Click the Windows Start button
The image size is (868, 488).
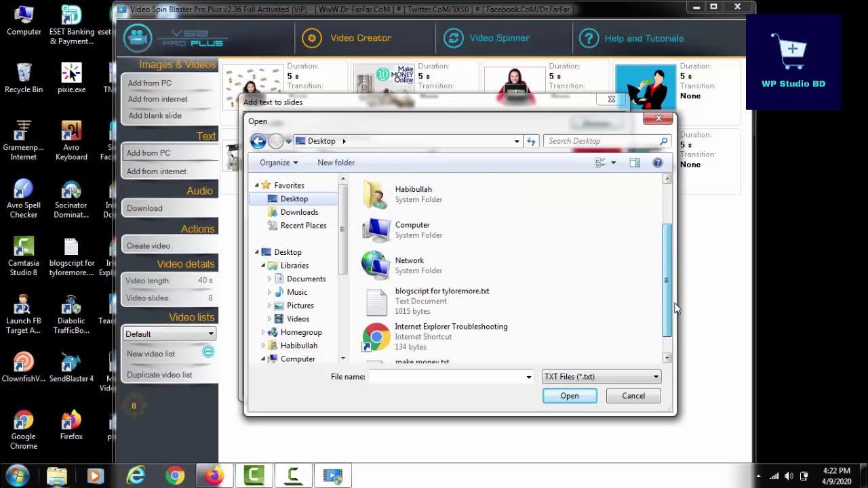point(18,475)
